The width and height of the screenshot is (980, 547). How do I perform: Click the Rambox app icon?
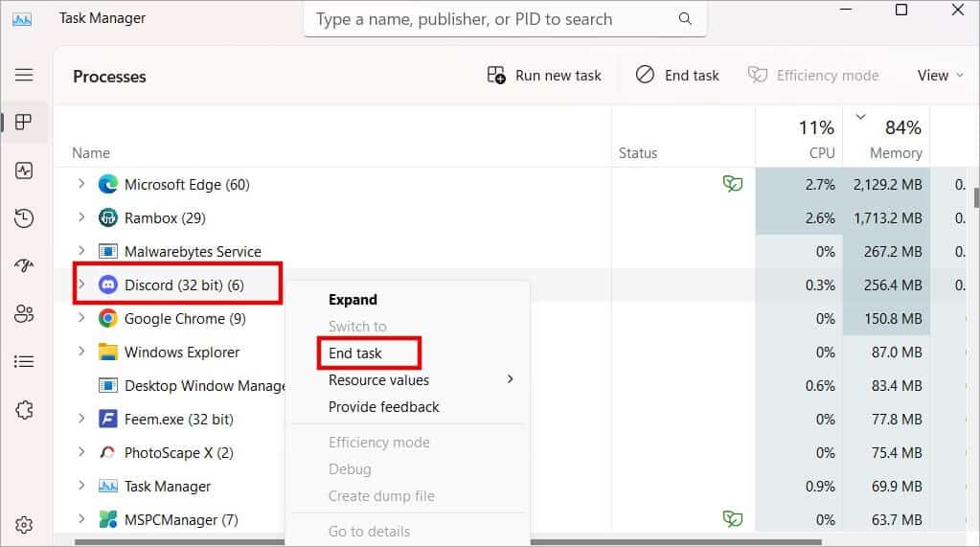[x=107, y=217]
